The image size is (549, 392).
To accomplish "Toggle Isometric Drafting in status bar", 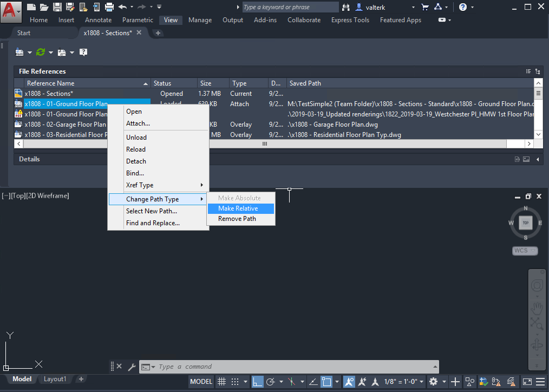I will (291, 382).
